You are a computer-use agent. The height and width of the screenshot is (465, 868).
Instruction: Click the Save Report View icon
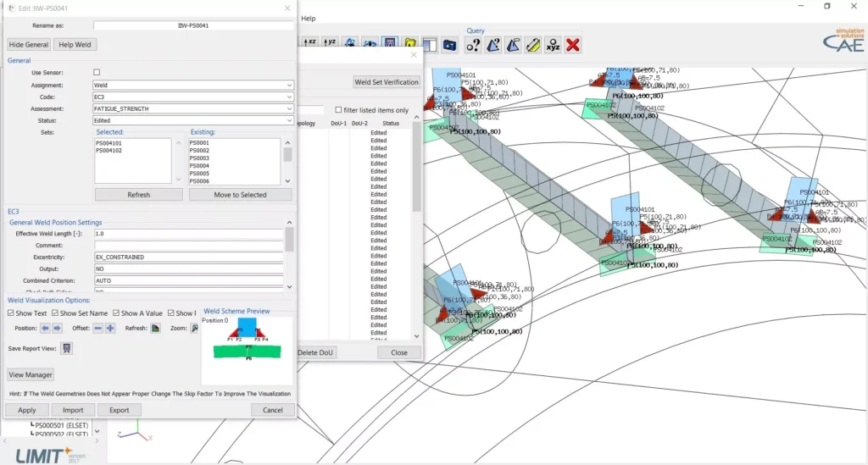click(x=67, y=348)
